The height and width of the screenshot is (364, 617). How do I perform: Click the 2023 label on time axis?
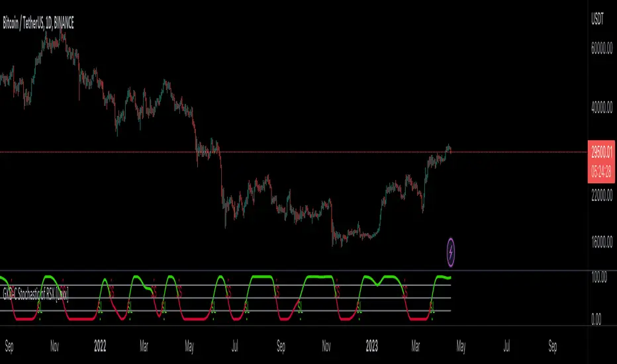click(x=372, y=346)
